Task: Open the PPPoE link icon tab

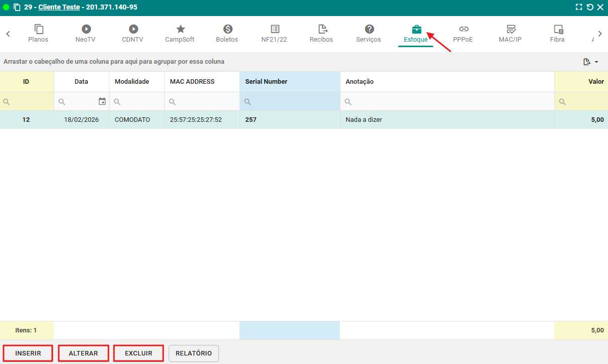Action: pyautogui.click(x=463, y=30)
